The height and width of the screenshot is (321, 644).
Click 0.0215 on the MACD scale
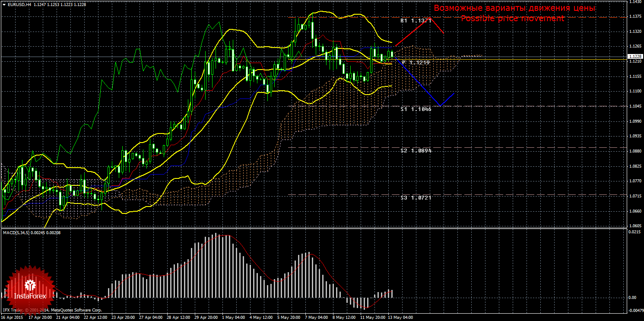634,232
